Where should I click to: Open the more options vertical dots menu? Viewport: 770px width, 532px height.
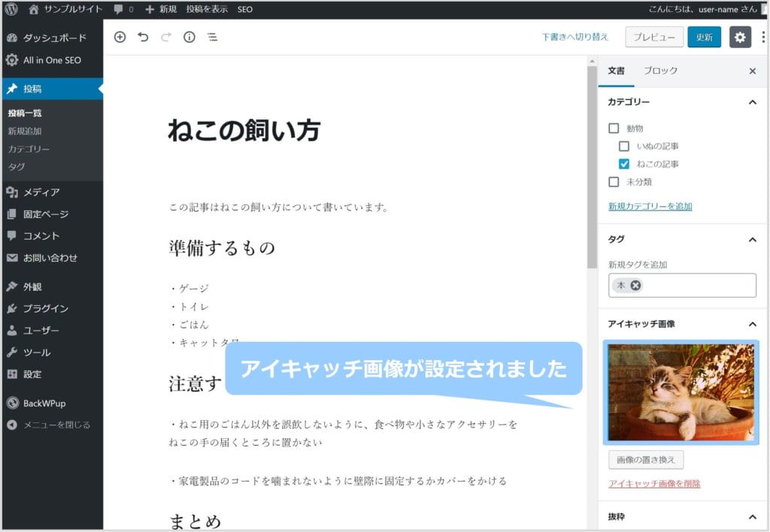[x=763, y=37]
